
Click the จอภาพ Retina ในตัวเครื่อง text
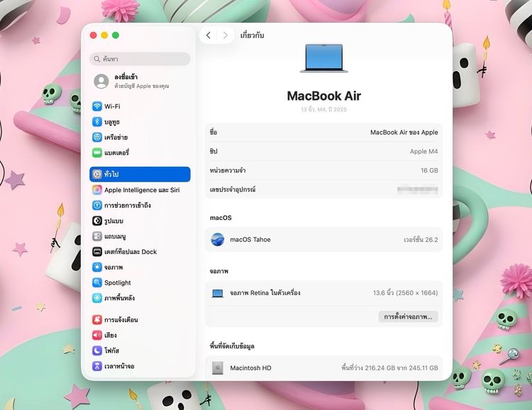click(265, 293)
